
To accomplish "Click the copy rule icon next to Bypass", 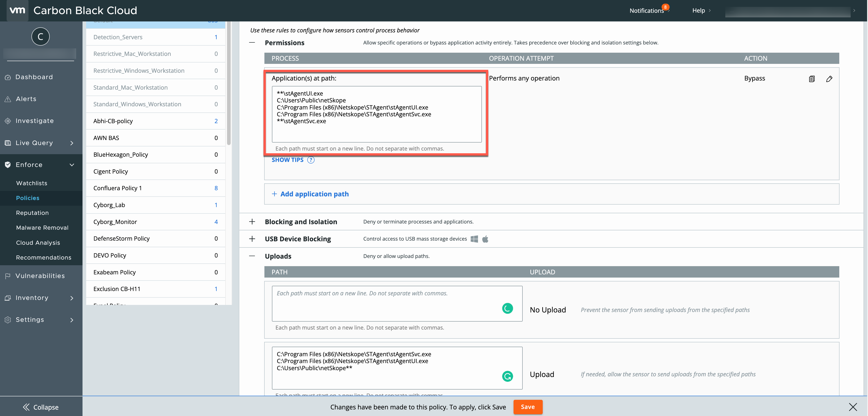I will pos(812,79).
